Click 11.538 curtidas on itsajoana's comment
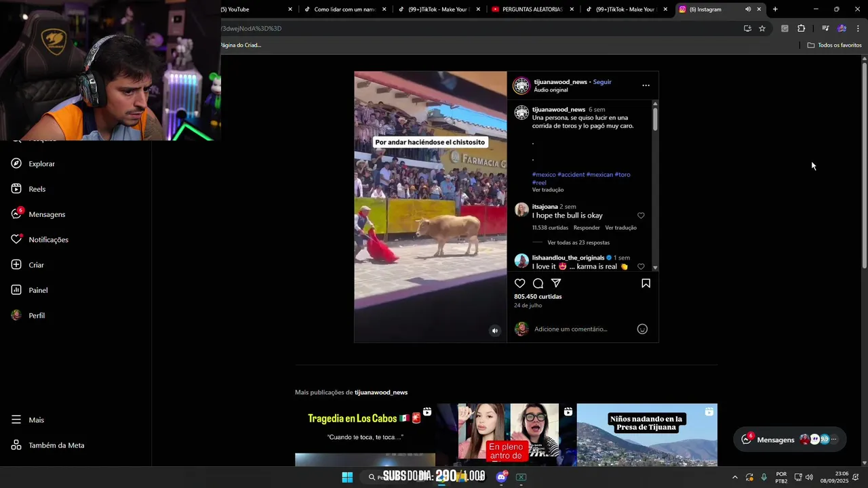The width and height of the screenshot is (868, 488). pyautogui.click(x=550, y=228)
